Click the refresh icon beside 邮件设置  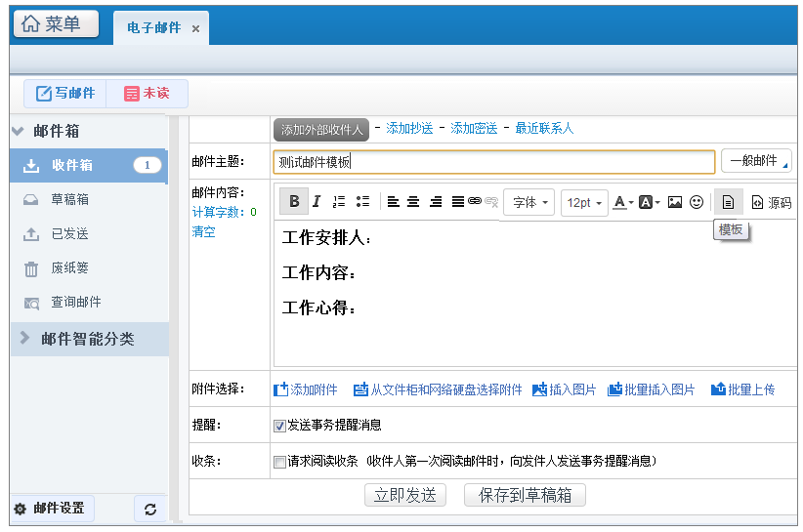149,509
